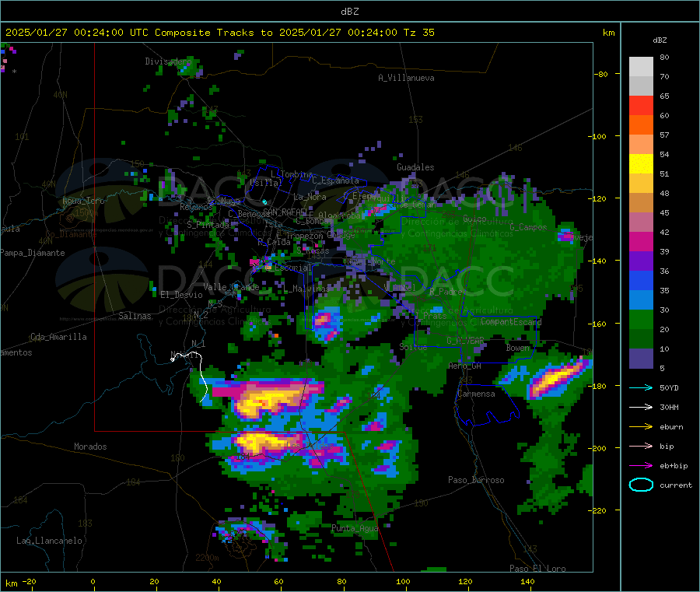Viewport: 700px width, 592px height.
Task: Click the 'Divisadero' place label
Action: pos(168,61)
